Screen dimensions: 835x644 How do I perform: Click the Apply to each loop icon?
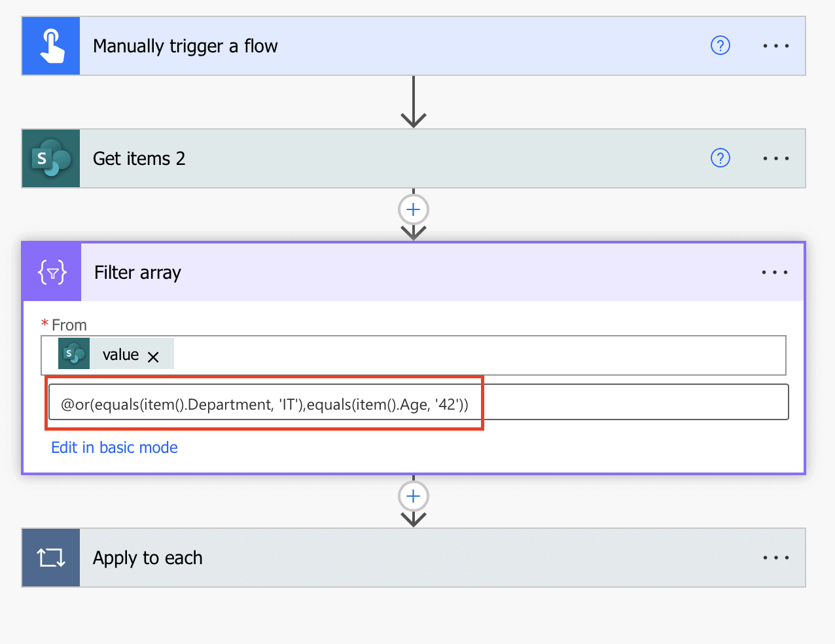point(50,558)
